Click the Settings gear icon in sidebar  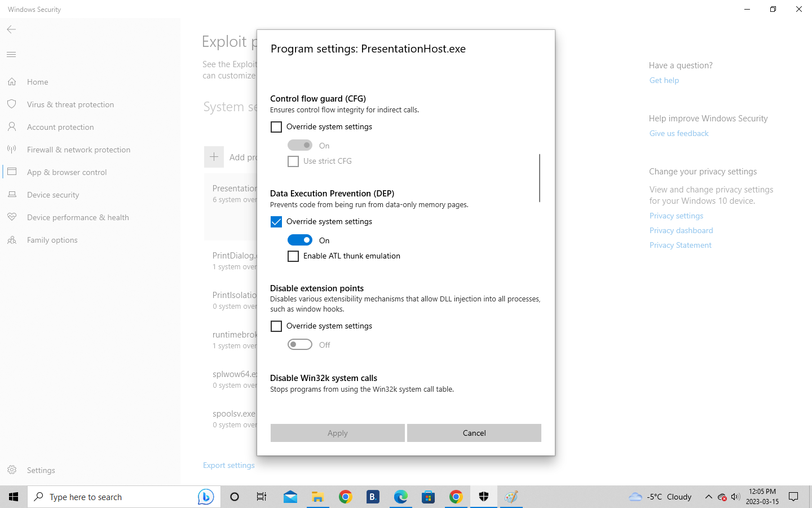click(x=12, y=470)
